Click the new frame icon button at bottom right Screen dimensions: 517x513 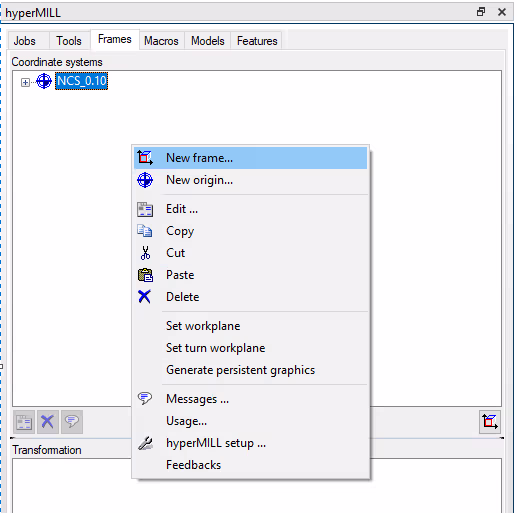490,422
